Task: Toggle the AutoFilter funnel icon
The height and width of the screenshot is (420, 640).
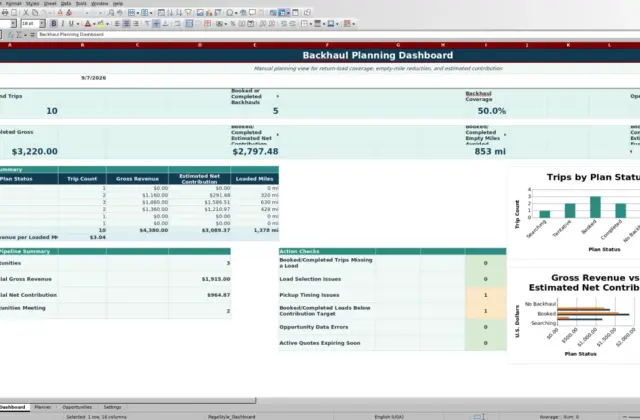Action: coord(188,13)
